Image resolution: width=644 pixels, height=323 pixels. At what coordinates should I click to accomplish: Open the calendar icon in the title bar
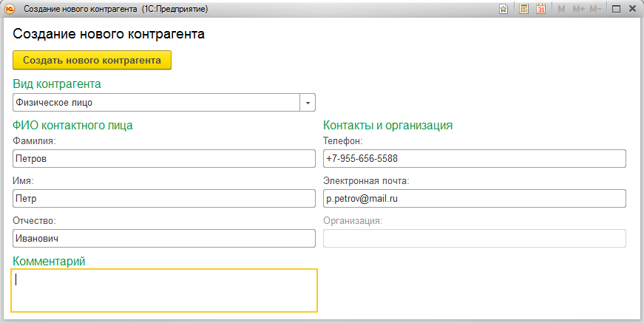[541, 9]
